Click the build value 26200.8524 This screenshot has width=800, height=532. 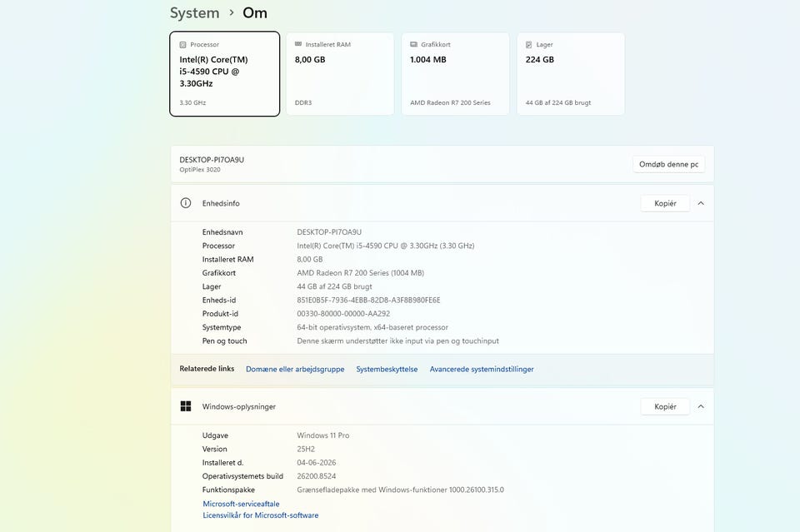tap(317, 476)
